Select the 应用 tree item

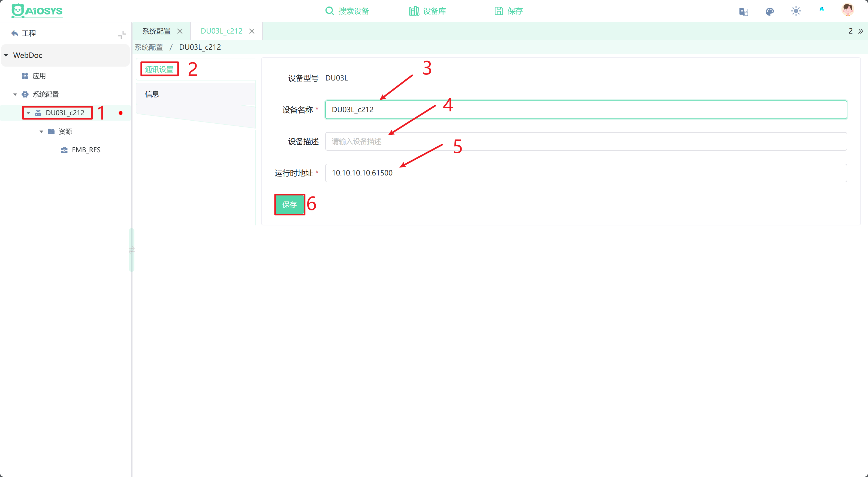click(x=39, y=76)
